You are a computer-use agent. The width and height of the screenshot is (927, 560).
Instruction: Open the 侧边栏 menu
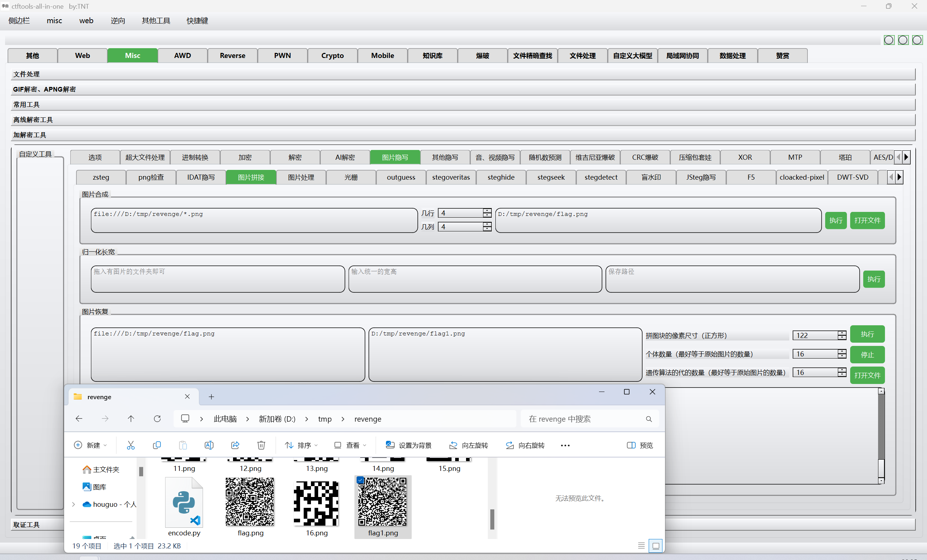click(19, 21)
